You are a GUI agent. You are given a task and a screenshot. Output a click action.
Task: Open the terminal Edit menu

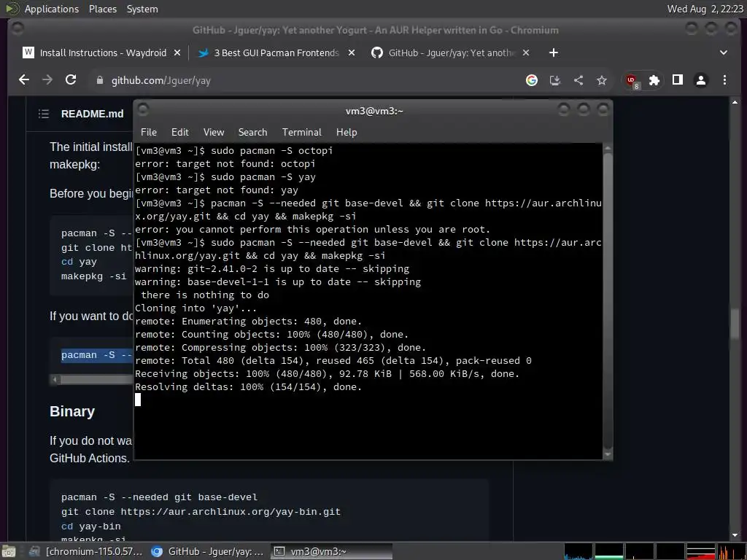point(180,132)
